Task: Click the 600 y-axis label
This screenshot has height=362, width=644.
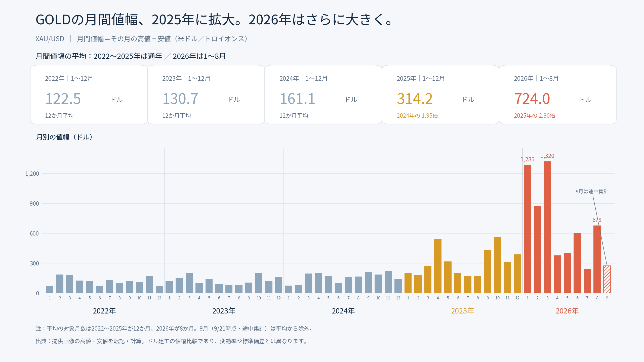Action: point(34,234)
